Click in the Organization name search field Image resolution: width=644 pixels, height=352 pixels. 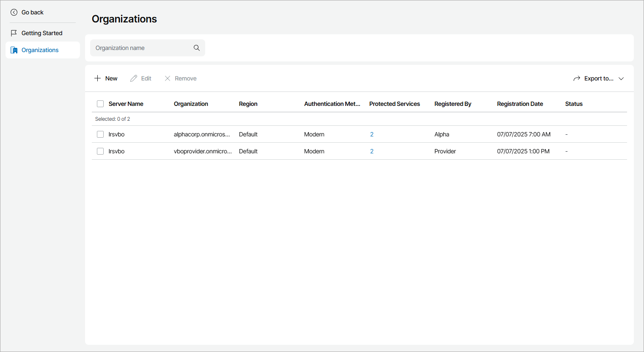(142, 48)
